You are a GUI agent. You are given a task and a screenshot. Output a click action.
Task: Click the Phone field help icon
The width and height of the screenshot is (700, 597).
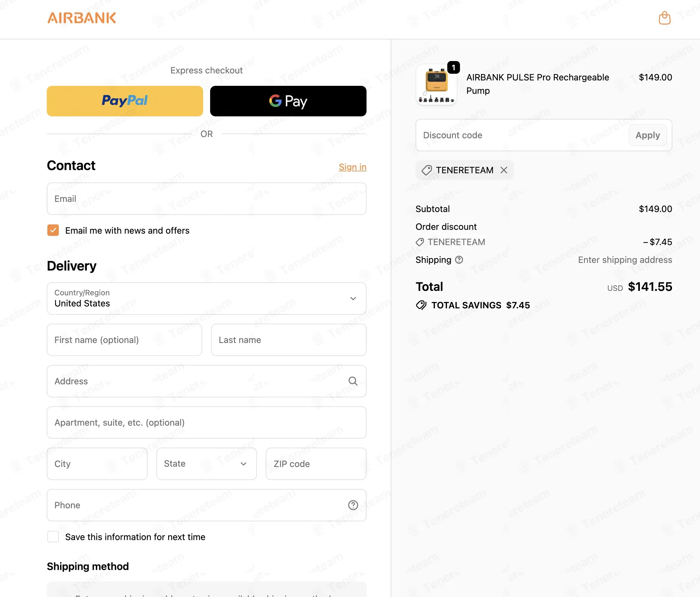coord(353,505)
